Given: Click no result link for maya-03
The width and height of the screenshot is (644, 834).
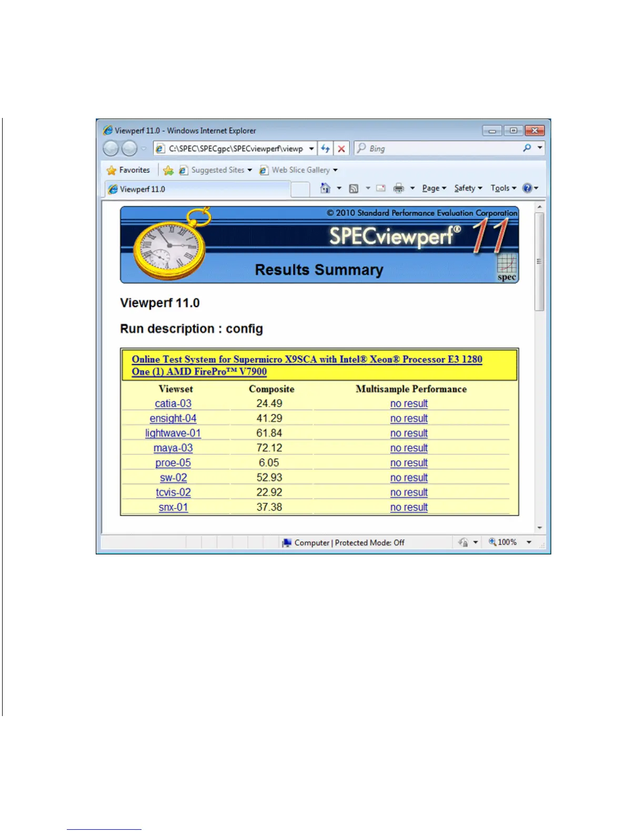Looking at the screenshot, I should (x=409, y=448).
